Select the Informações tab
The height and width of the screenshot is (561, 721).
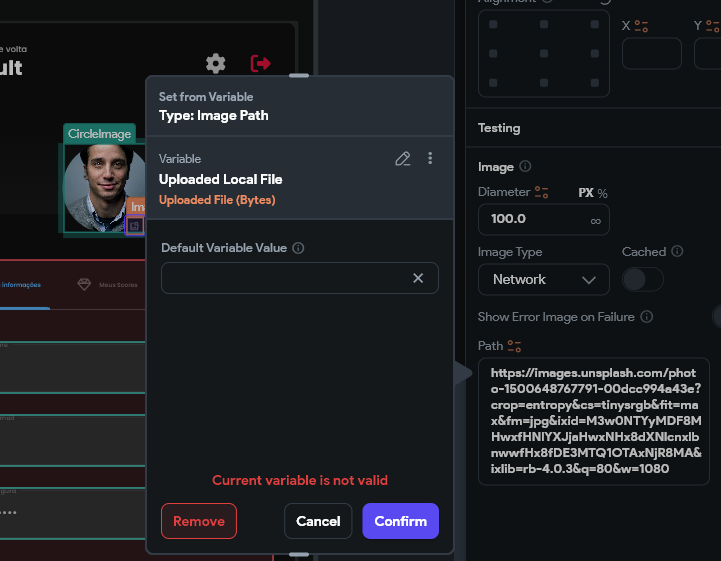(22, 285)
